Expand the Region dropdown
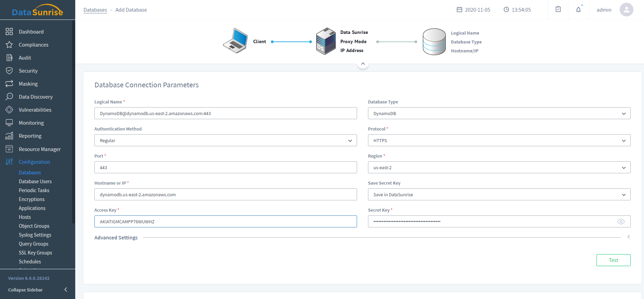 pyautogui.click(x=499, y=167)
